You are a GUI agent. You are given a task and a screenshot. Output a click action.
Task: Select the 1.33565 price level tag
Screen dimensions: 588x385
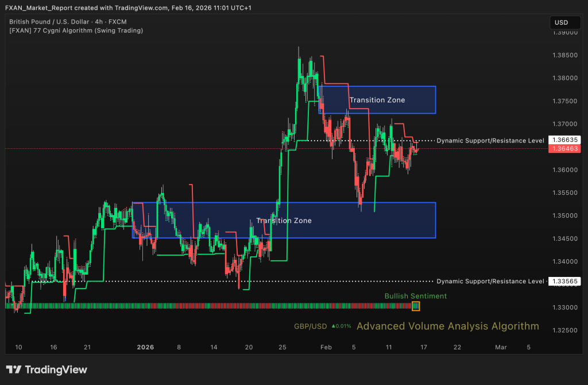(x=565, y=281)
